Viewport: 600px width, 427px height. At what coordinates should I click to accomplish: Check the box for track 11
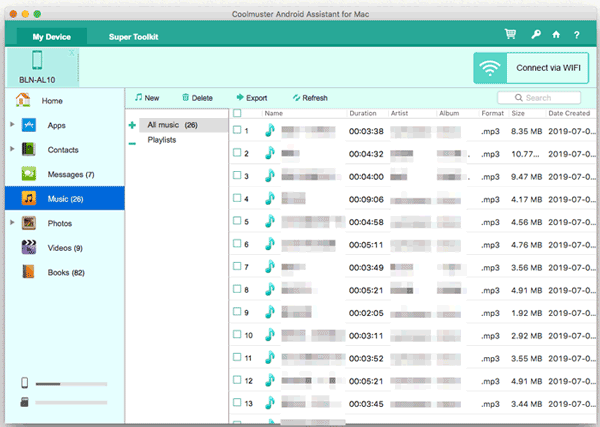(237, 357)
